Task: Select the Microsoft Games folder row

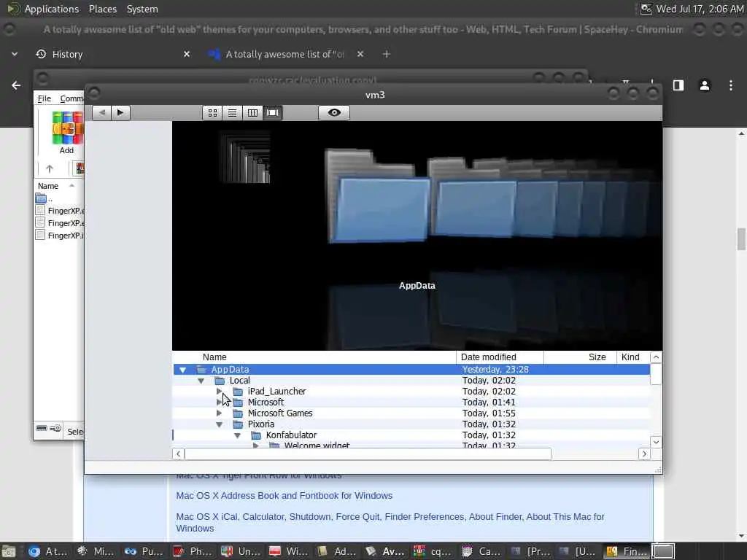Action: 411,413
